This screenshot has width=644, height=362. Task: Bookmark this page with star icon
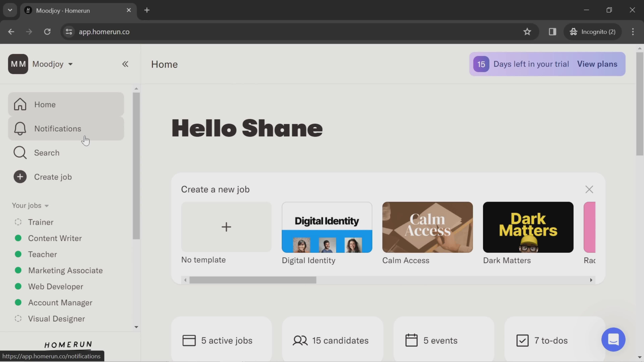(527, 32)
